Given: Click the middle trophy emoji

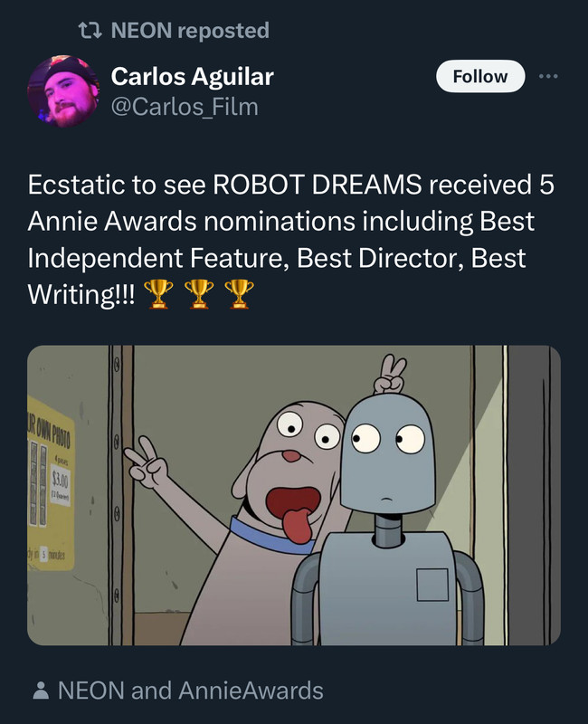Looking at the screenshot, I should 199,293.
